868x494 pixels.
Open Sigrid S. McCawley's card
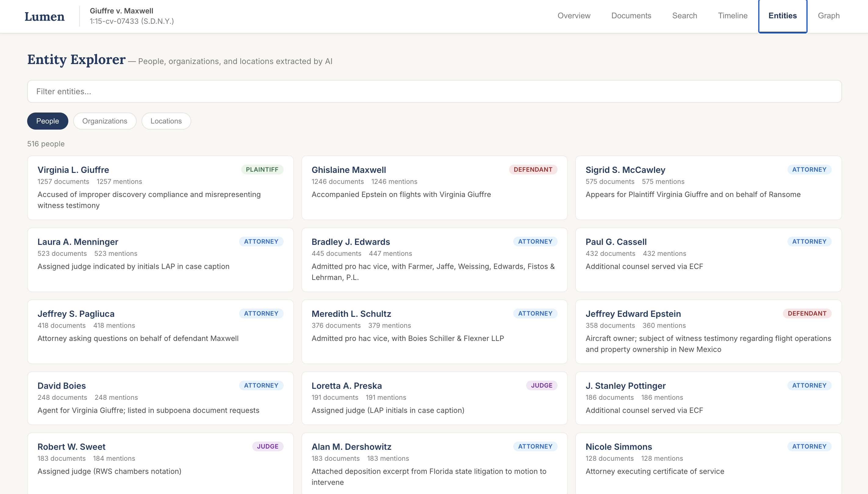pos(708,188)
